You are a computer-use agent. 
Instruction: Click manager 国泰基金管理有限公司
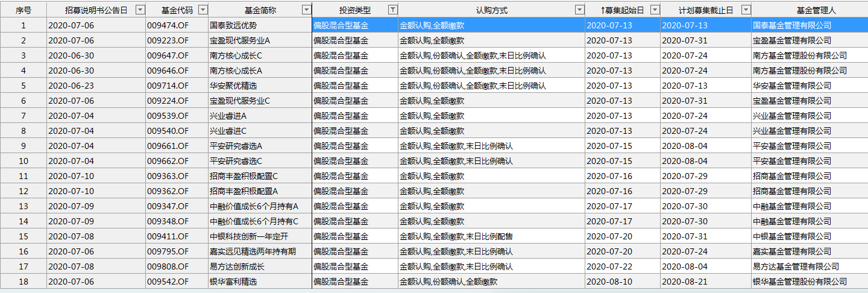(792, 25)
